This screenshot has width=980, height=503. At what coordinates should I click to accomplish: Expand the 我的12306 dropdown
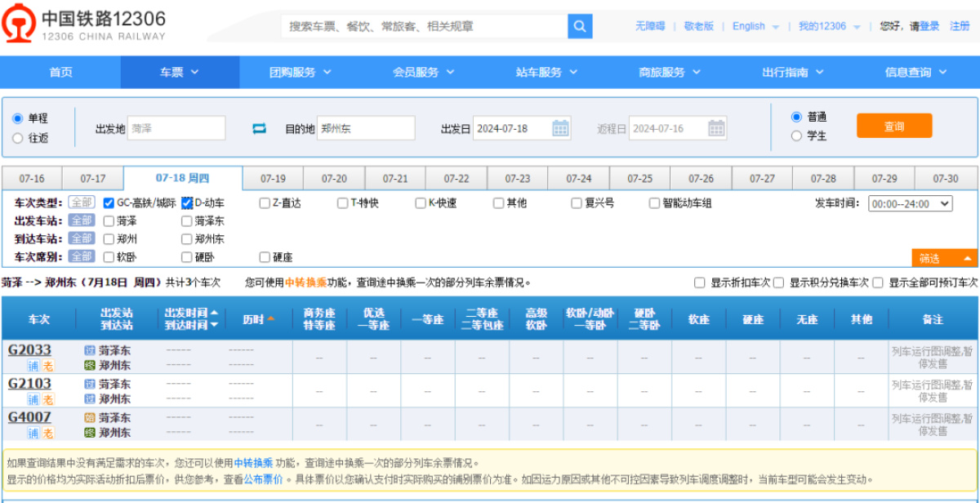(x=829, y=26)
